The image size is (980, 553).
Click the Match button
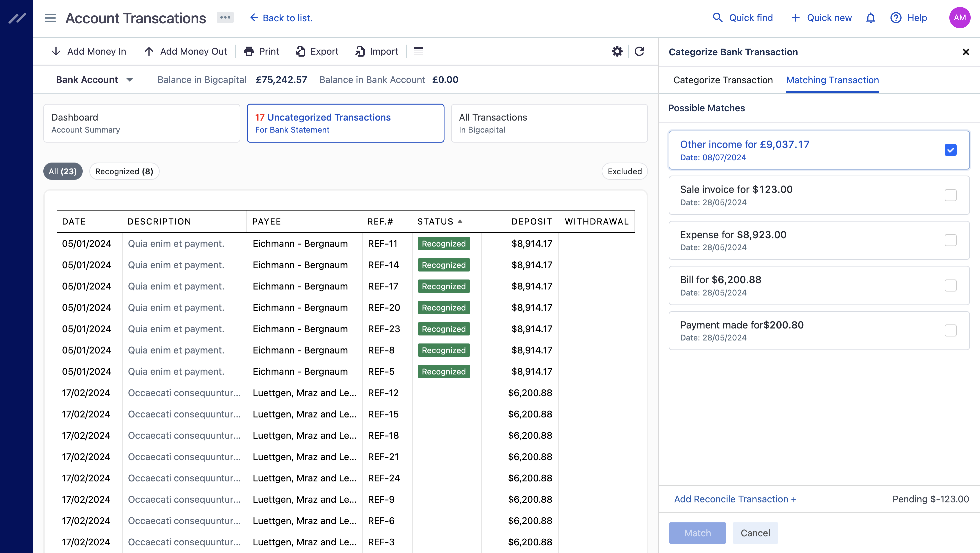pos(697,533)
